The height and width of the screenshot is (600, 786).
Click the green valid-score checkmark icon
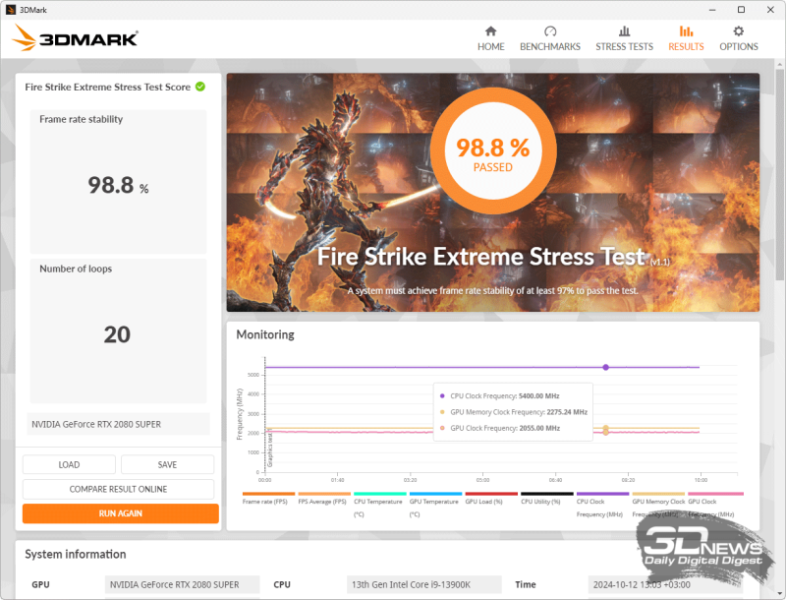200,87
